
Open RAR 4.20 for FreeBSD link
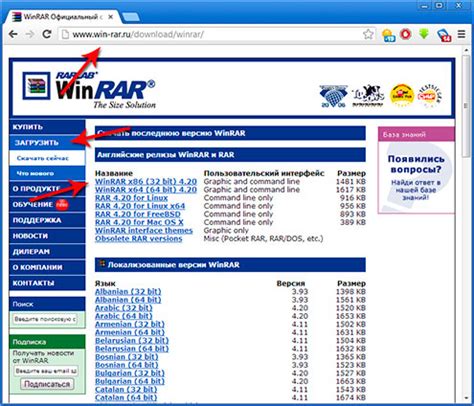click(x=138, y=214)
